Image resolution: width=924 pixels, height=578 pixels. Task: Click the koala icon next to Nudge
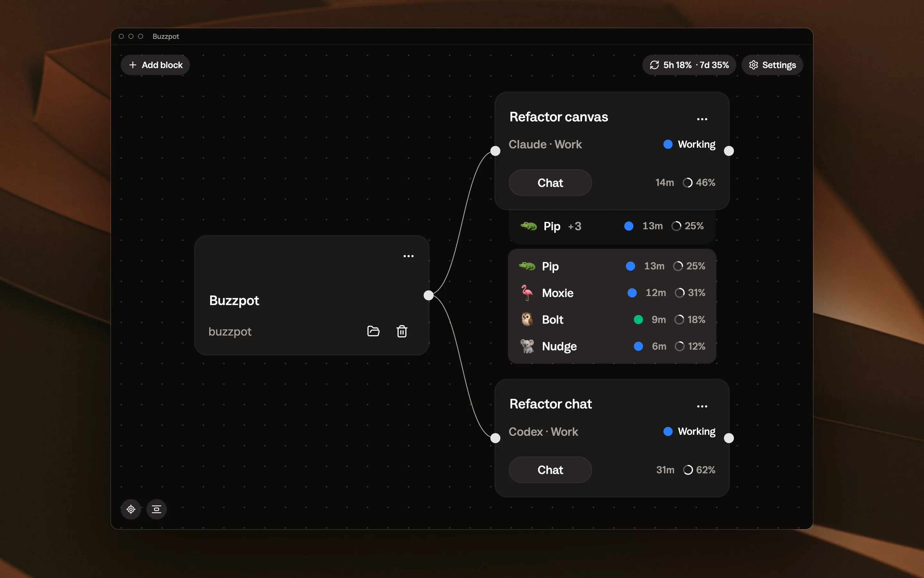coord(527,346)
